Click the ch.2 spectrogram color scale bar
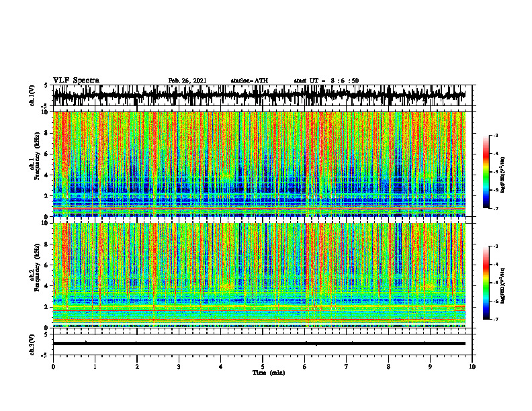Screen dimensions: 532x411 (486, 283)
